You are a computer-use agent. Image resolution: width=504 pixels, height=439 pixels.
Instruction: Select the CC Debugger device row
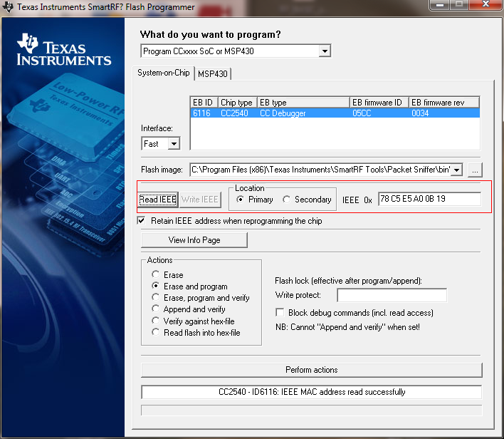[335, 113]
